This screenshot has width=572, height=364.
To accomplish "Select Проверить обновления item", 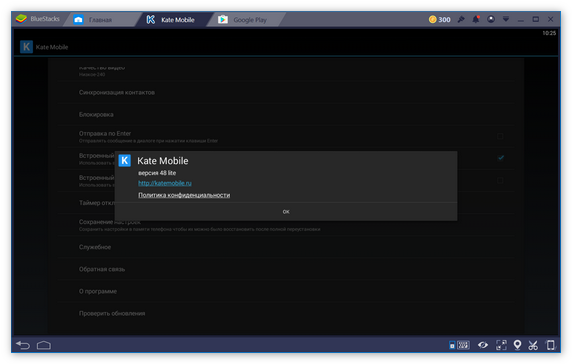I will pos(286,313).
